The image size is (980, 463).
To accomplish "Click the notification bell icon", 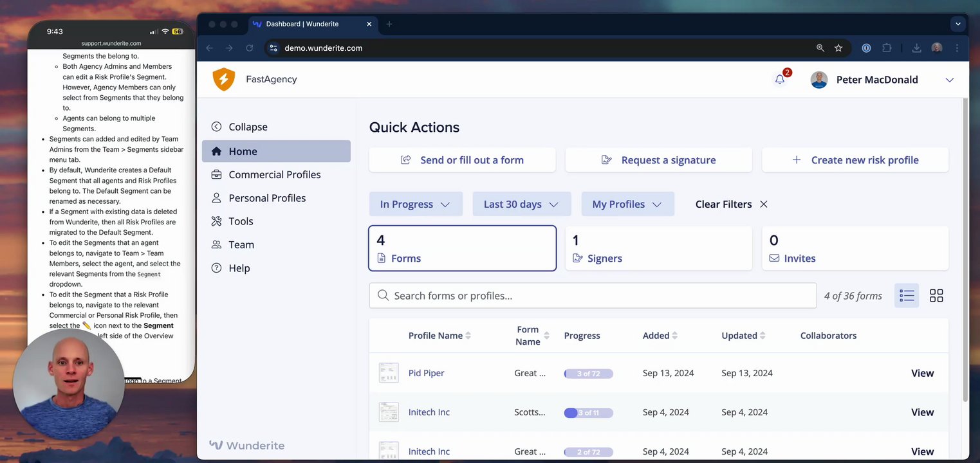I will click(x=780, y=80).
